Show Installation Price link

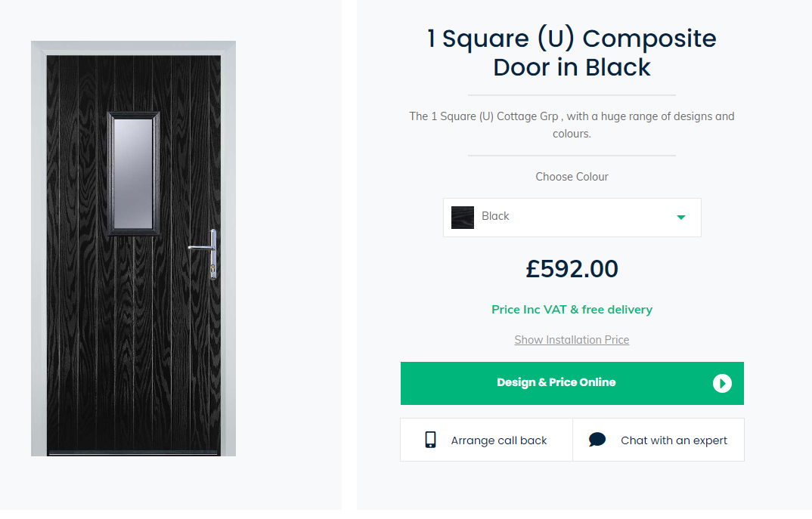572,340
